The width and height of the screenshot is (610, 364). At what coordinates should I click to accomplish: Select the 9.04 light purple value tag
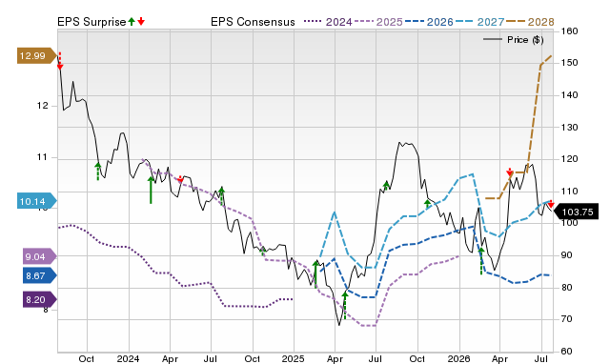[39, 256]
